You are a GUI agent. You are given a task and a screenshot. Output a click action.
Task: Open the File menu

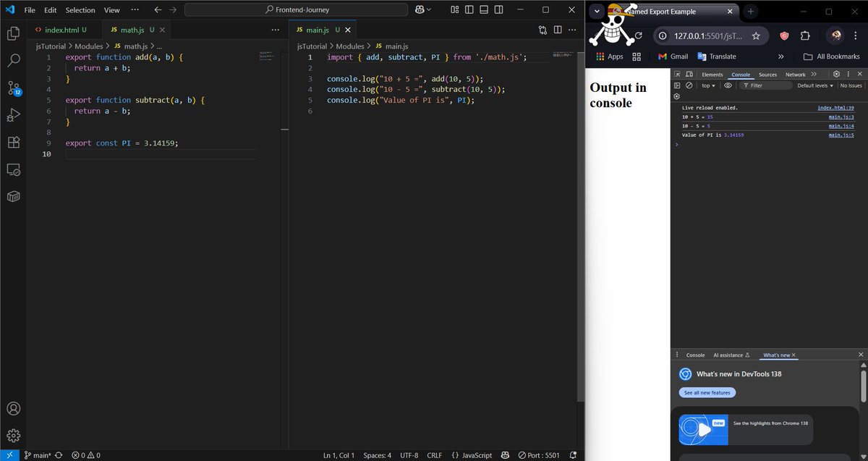pyautogui.click(x=30, y=10)
